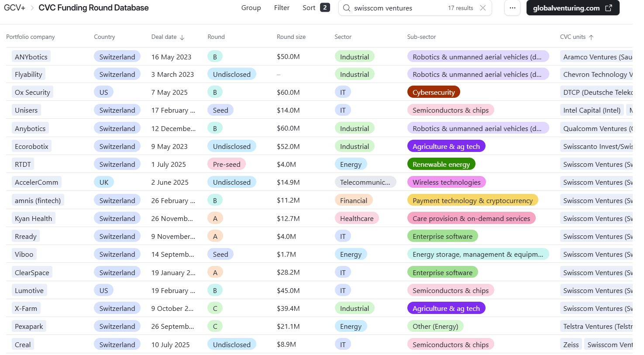Open the Ox Security portfolio company record

coord(32,92)
